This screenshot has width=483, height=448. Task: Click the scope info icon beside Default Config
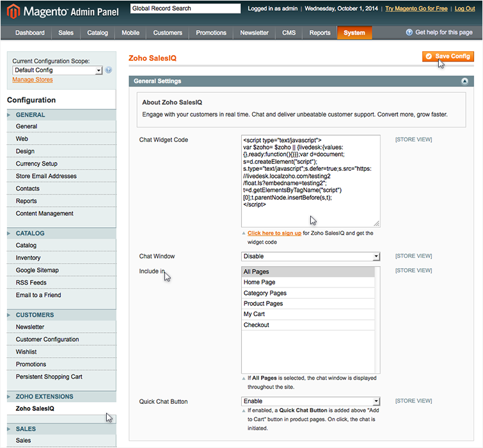(x=108, y=70)
